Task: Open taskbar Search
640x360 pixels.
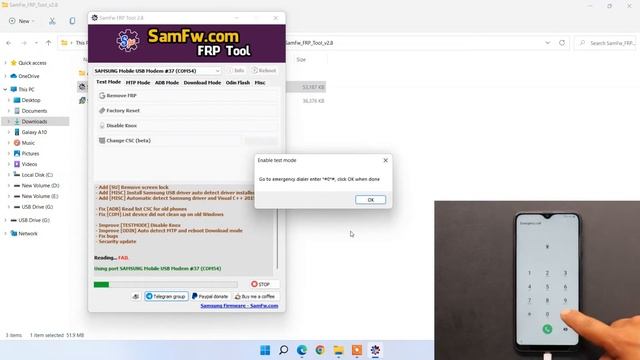Action: (x=283, y=350)
